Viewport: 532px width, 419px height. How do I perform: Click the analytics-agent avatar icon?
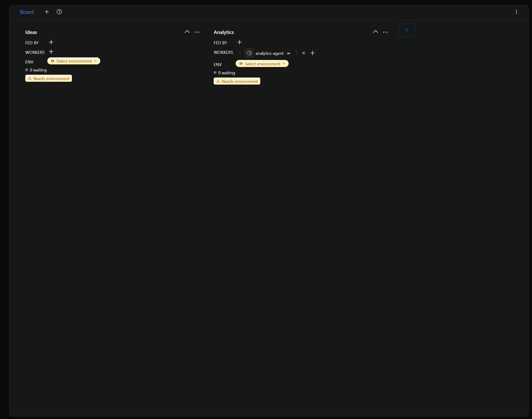pos(249,53)
